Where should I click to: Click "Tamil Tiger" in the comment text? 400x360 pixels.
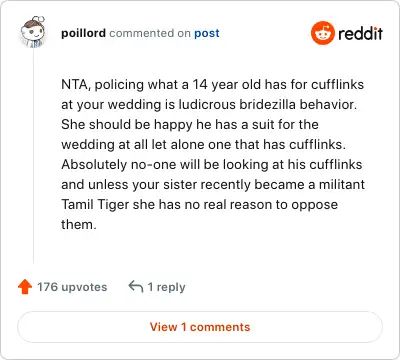pos(95,204)
